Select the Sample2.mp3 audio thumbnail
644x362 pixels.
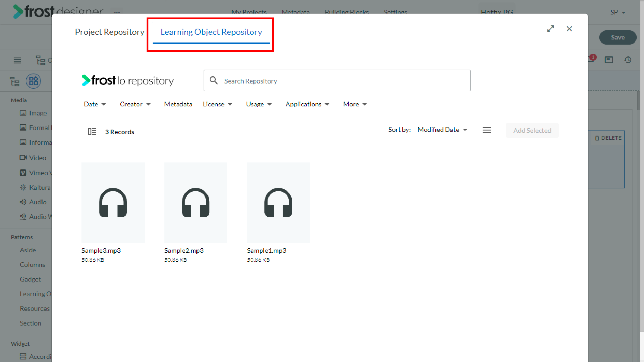point(196,203)
